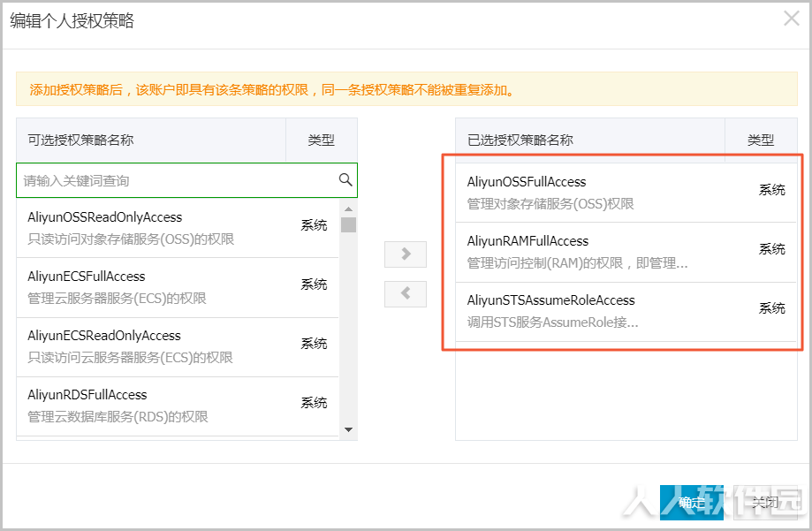Click the scrollbar down arrow
This screenshot has width=812, height=531.
(348, 429)
